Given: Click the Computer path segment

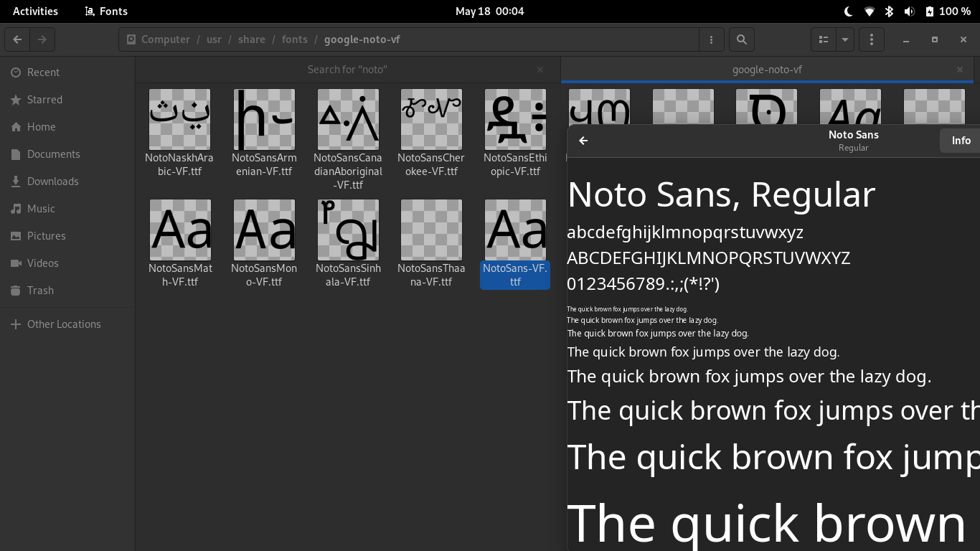Looking at the screenshot, I should [158, 39].
